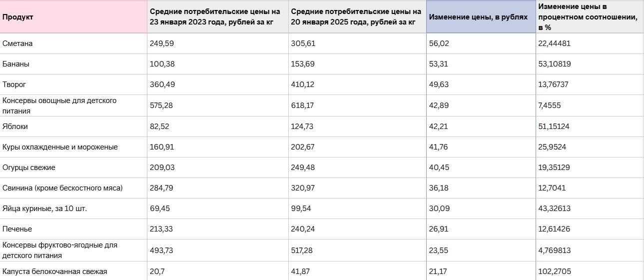Click the 305,61 price value for Сметана
This screenshot has width=644, height=280.
[x=303, y=43]
